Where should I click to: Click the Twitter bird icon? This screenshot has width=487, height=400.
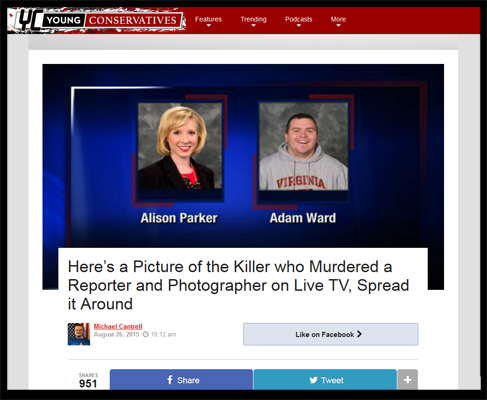point(313,380)
